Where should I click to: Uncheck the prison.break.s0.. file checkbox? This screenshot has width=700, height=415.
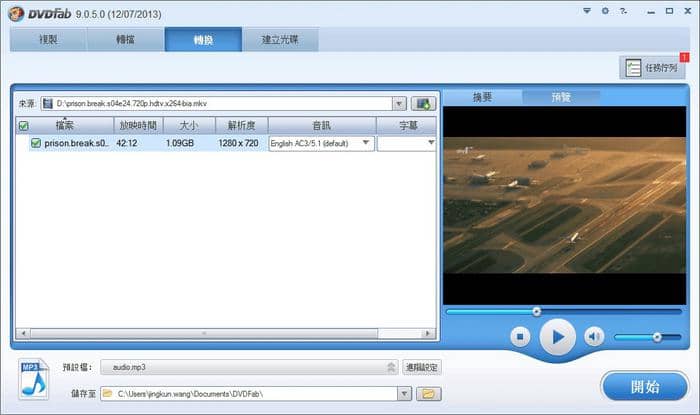tap(36, 143)
